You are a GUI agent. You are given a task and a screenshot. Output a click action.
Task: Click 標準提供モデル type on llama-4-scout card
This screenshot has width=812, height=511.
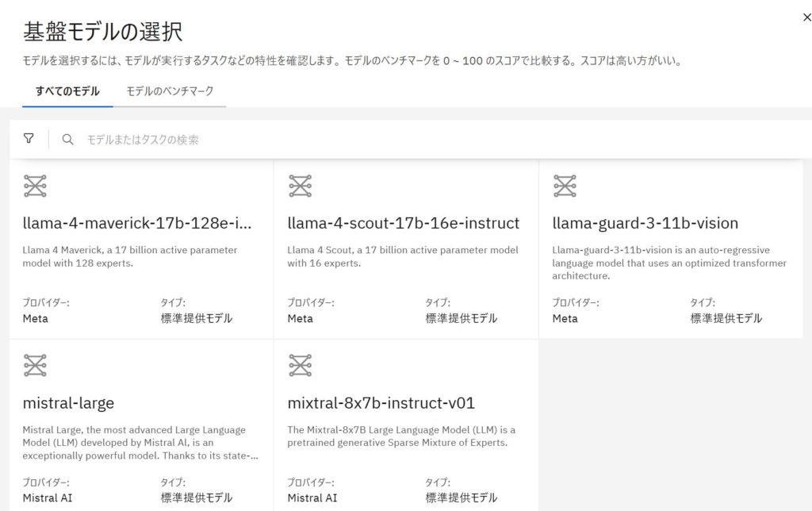click(x=462, y=319)
